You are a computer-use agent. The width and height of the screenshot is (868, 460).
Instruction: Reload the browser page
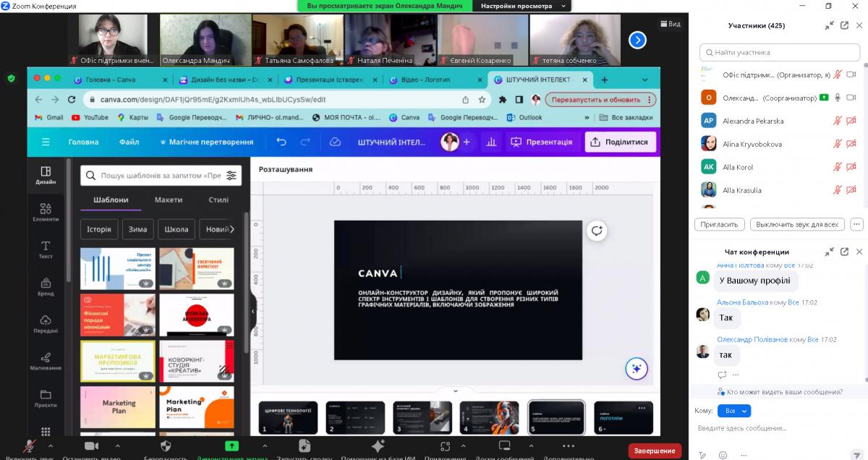point(72,99)
